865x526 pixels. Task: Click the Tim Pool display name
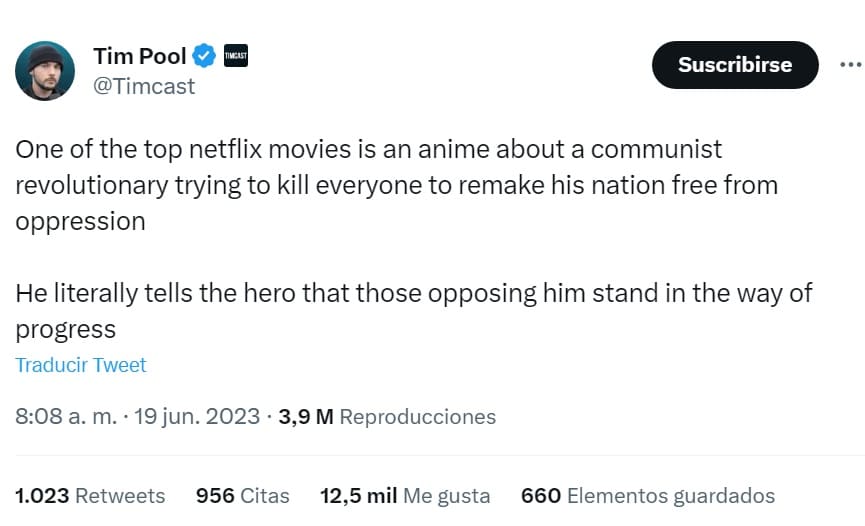[139, 56]
